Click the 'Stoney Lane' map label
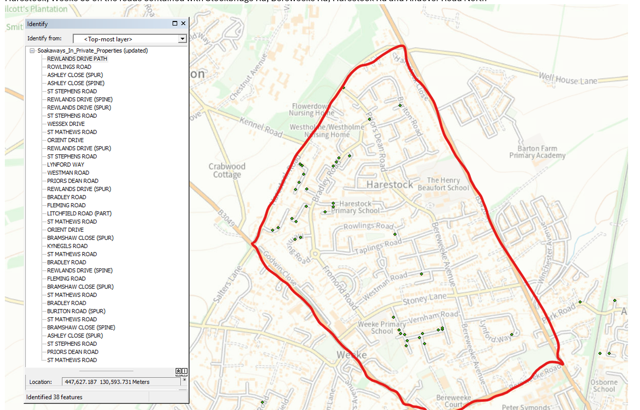Screen dimensions: 640x410 [x=424, y=299]
